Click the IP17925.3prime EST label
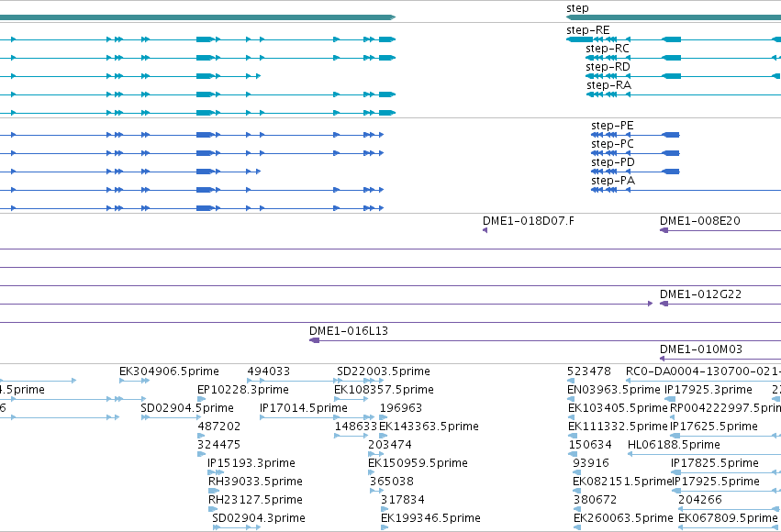The height and width of the screenshot is (532, 781). click(708, 390)
